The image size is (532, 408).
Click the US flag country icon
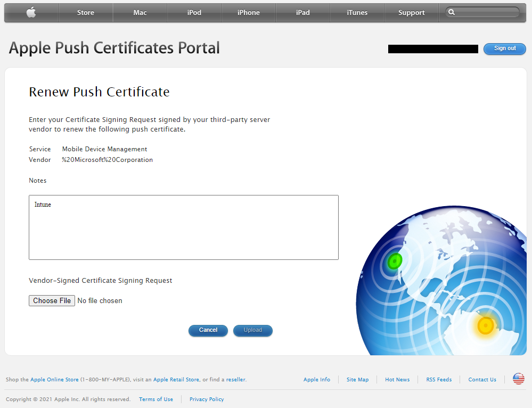519,379
